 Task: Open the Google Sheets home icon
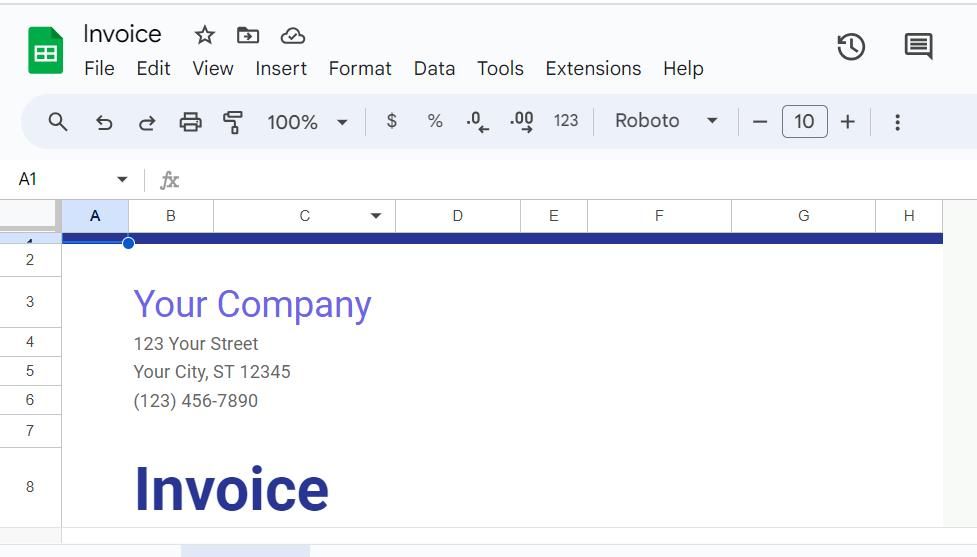pos(45,50)
